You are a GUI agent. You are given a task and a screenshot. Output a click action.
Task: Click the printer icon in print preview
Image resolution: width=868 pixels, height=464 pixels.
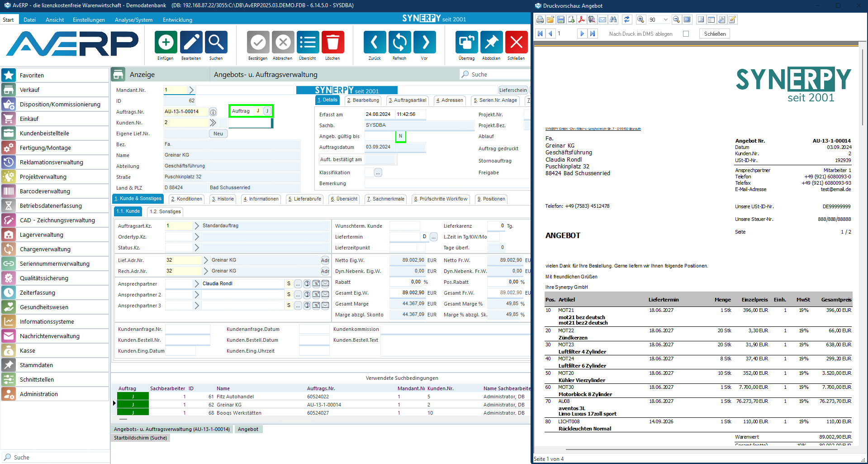540,19
